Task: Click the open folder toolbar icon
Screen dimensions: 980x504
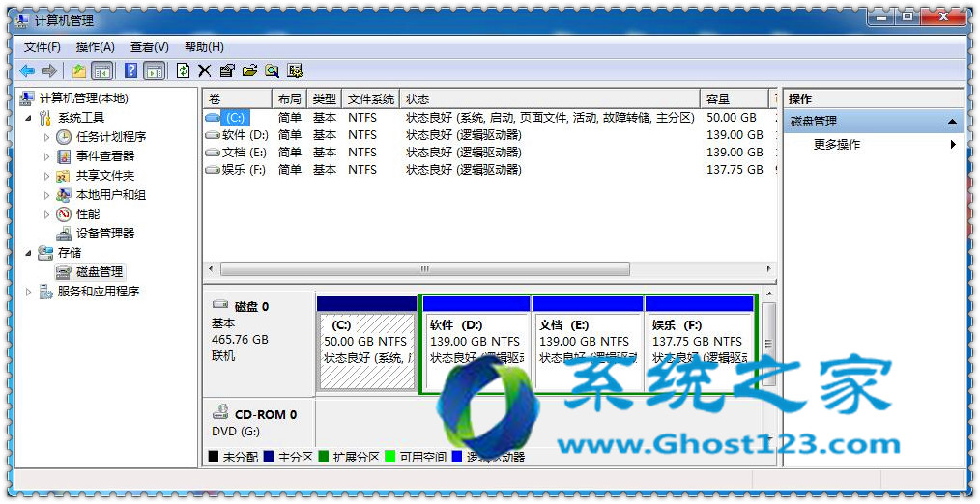Action: 249,70
